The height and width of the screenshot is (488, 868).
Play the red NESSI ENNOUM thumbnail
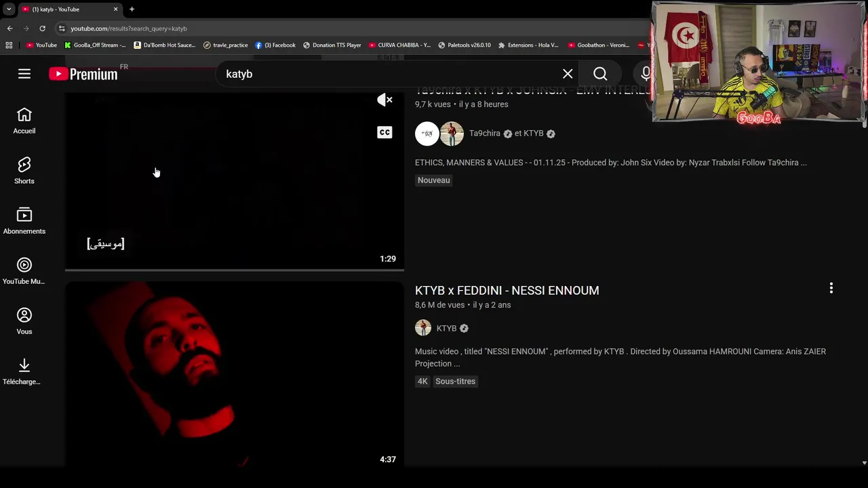pos(235,374)
